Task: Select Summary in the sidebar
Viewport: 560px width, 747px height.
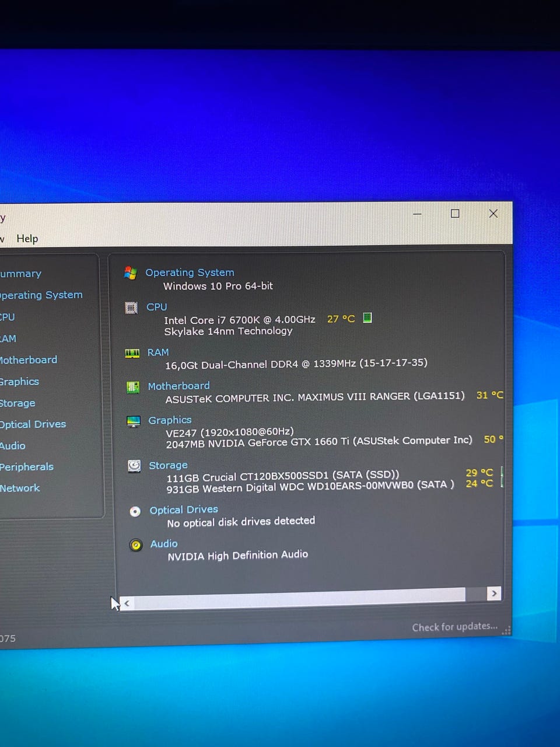Action: 20,274
